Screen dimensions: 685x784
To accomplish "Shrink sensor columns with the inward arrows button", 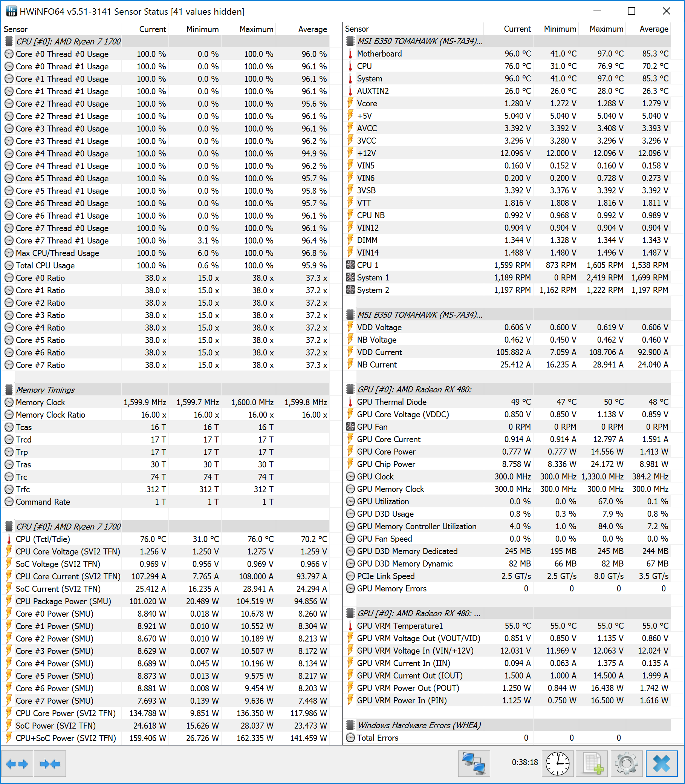I will coord(50,764).
